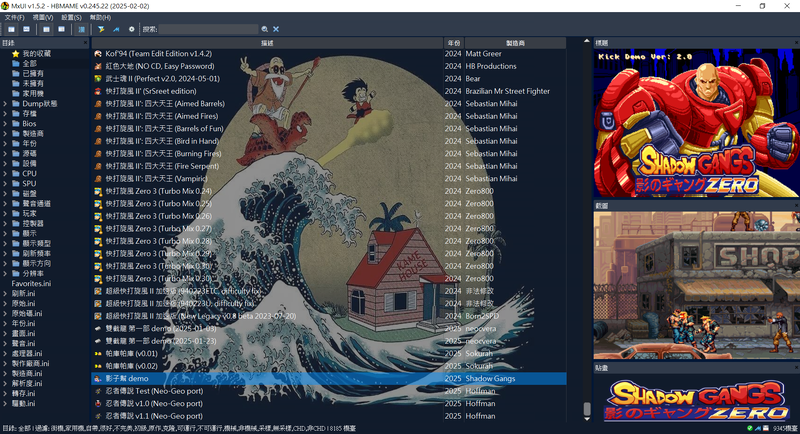Expand the CPU folder node
This screenshot has width=800, height=434.
click(x=5, y=173)
